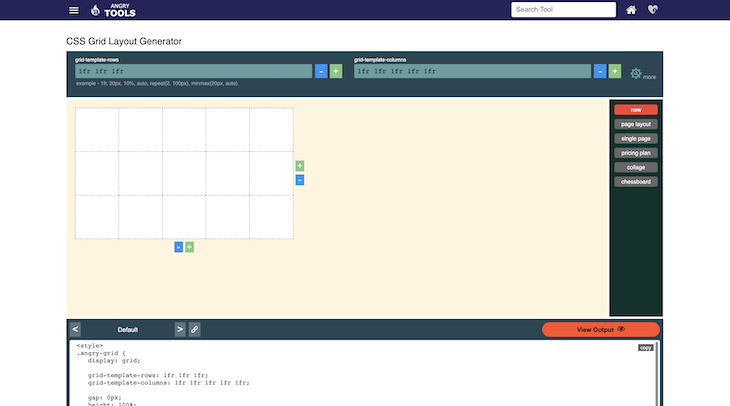The image size is (730, 406).
Task: Choose the pricing plan template
Action: pos(635,153)
